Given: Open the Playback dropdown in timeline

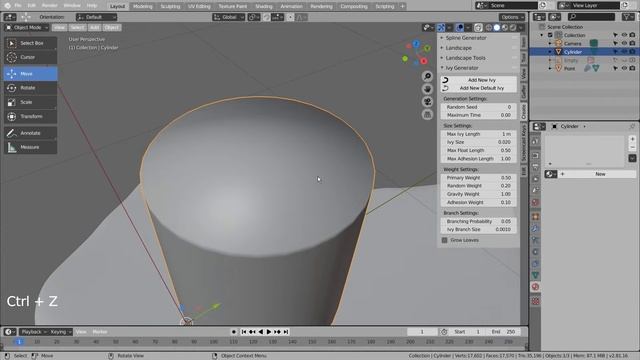Looking at the screenshot, I should point(33,332).
